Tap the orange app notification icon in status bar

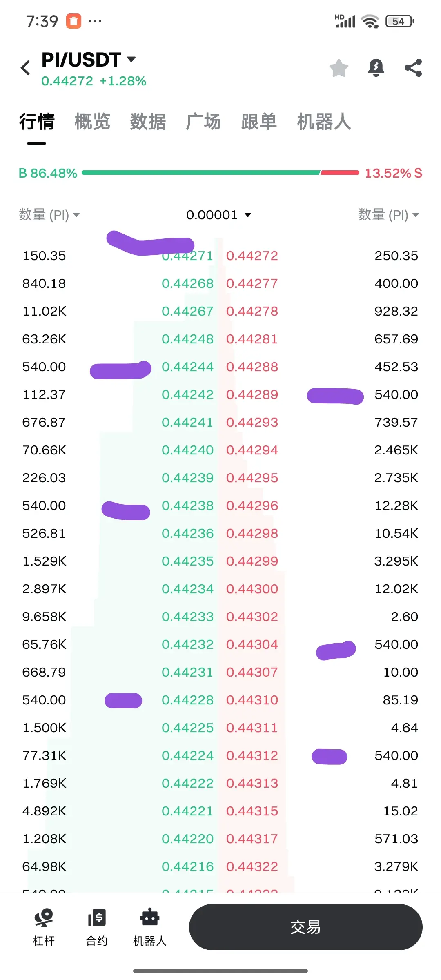click(74, 21)
